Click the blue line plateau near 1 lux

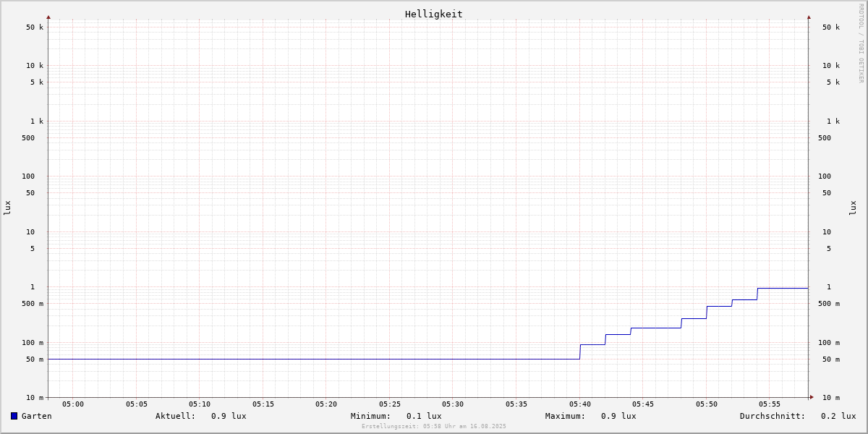[x=783, y=289]
